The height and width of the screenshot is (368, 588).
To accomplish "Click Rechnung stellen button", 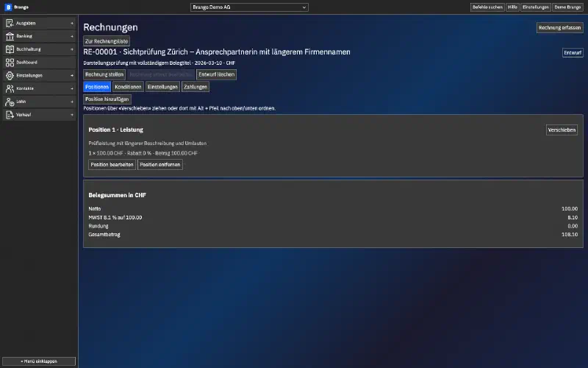I will coord(104,74).
